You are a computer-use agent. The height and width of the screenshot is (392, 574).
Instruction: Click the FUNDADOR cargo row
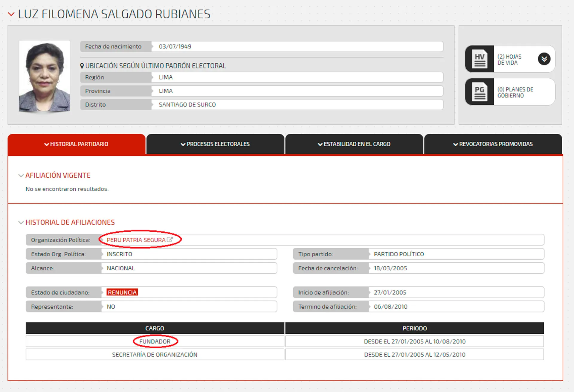(155, 341)
